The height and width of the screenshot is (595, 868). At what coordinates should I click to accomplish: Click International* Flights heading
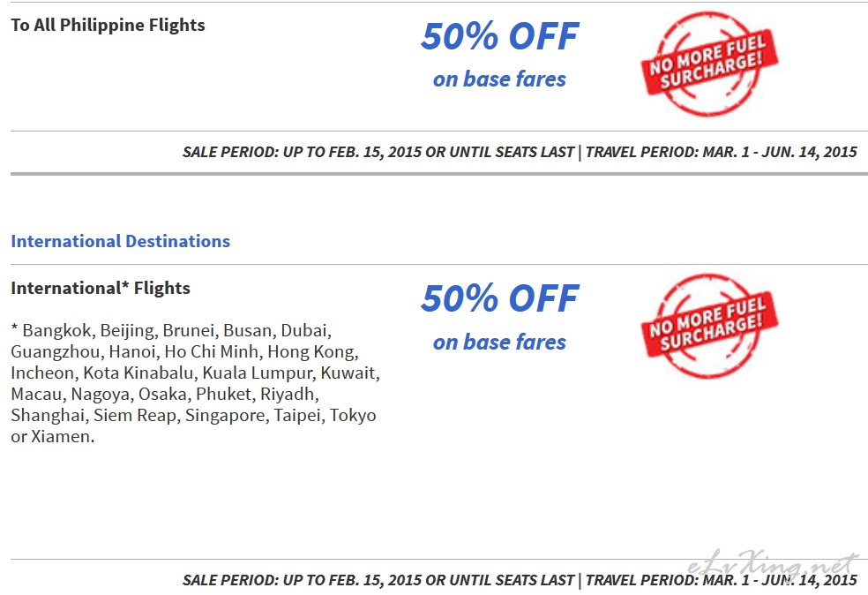101,288
